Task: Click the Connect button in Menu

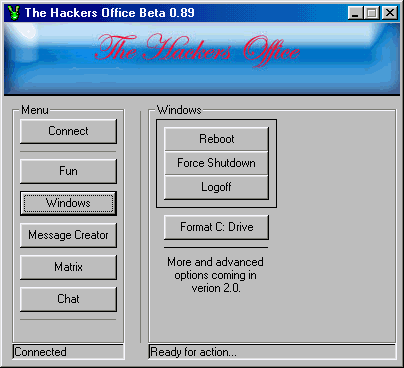Action: (x=68, y=131)
